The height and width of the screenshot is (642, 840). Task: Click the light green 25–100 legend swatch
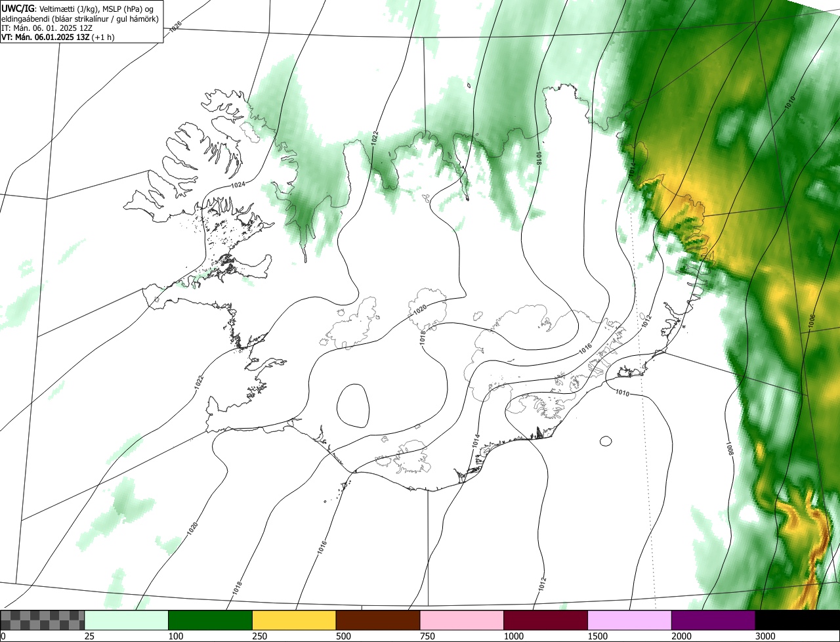(x=127, y=620)
